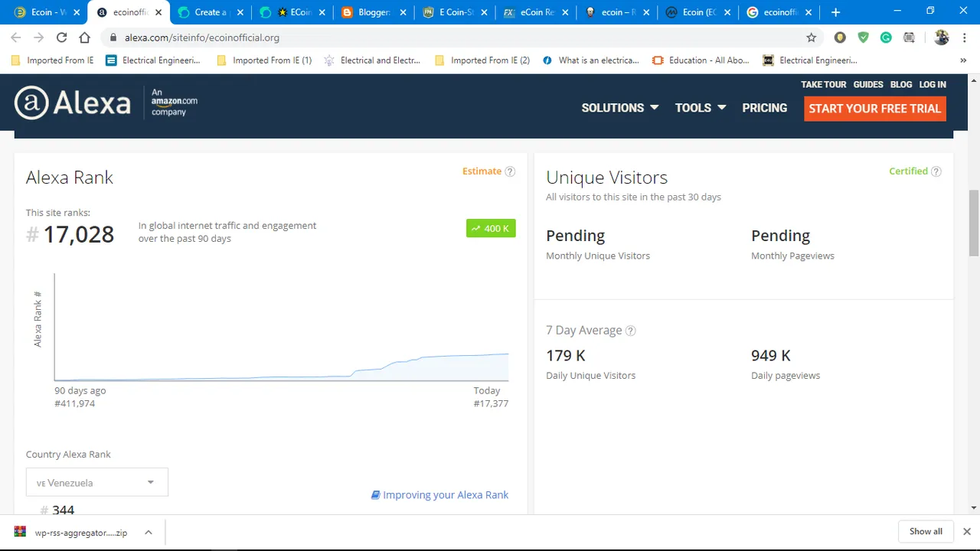Open the wp-rss-aggregator download options arrow
Image resolution: width=980 pixels, height=551 pixels.
click(149, 532)
